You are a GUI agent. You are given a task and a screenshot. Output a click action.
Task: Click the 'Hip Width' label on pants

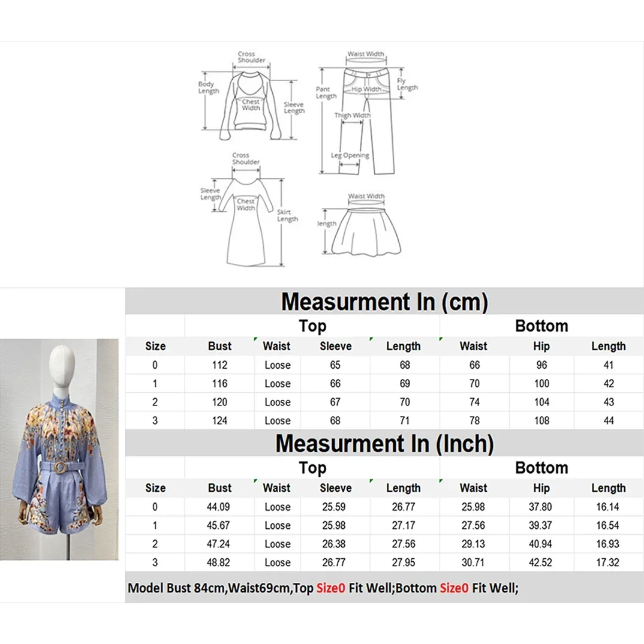(366, 89)
